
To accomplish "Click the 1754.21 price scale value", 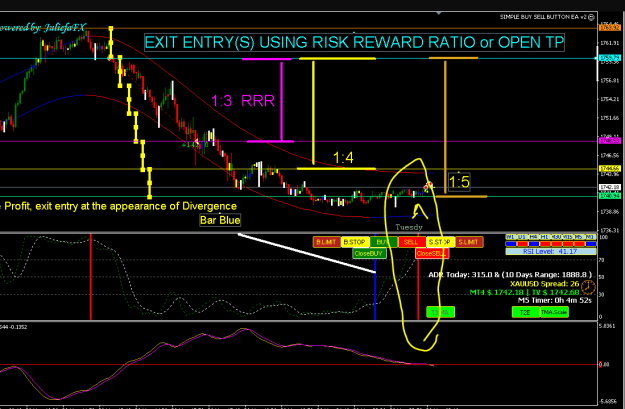I will (x=610, y=99).
